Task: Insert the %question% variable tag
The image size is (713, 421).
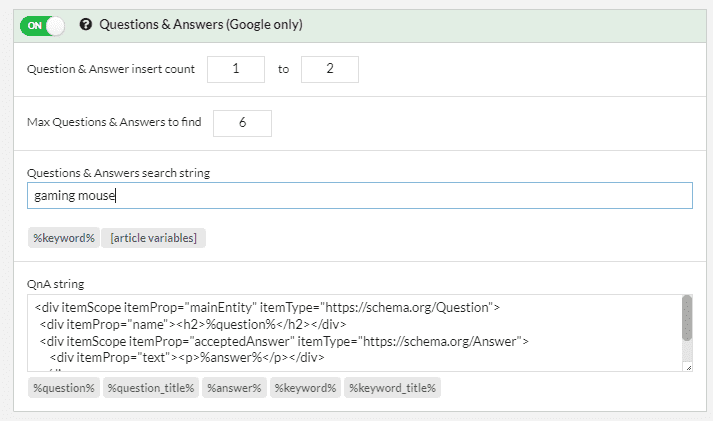Action: click(64, 388)
